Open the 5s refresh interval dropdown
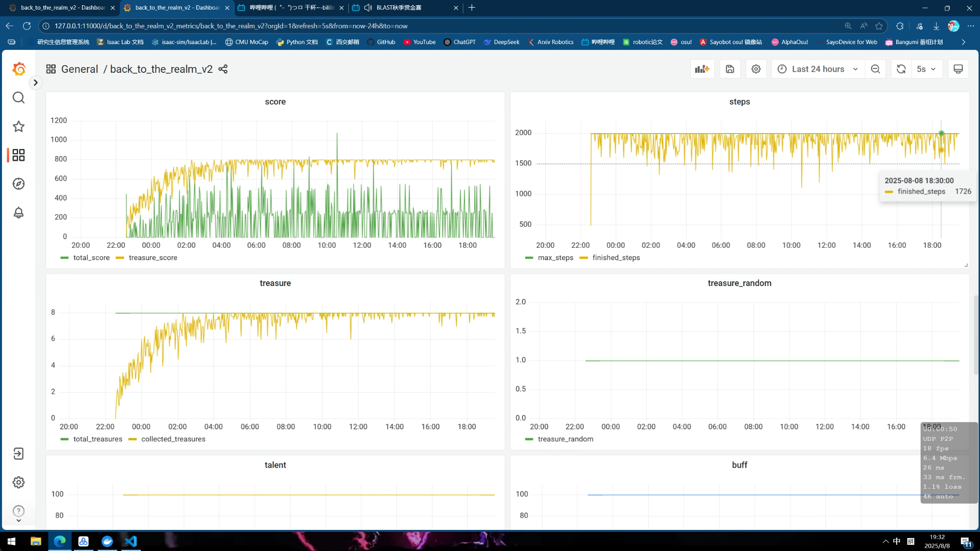 (927, 69)
